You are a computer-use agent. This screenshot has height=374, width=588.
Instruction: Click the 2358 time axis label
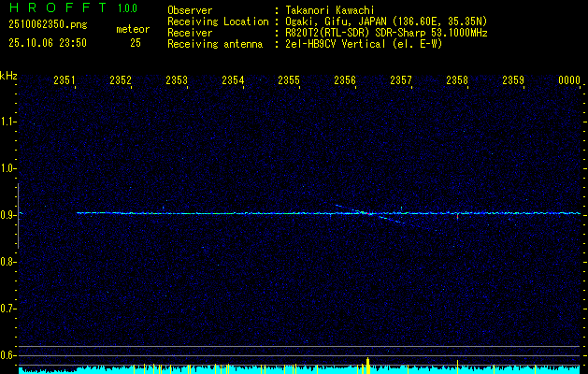pos(457,80)
